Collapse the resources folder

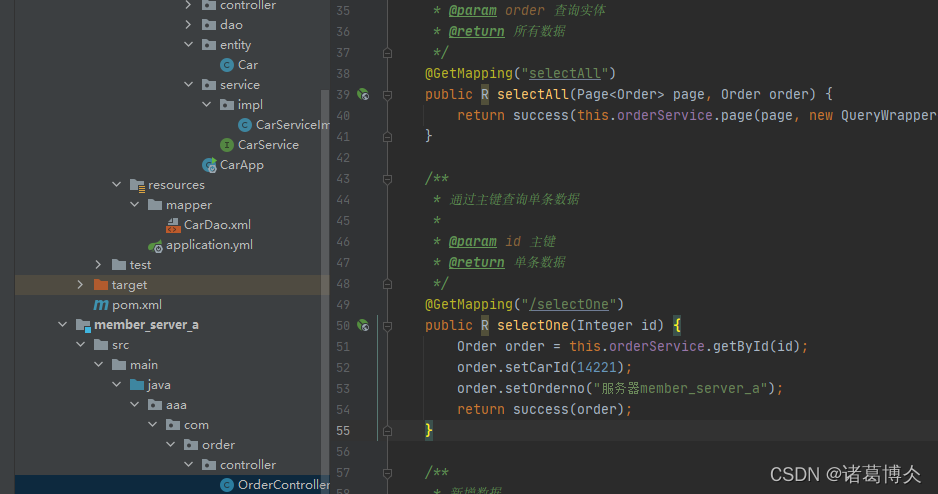pos(117,185)
